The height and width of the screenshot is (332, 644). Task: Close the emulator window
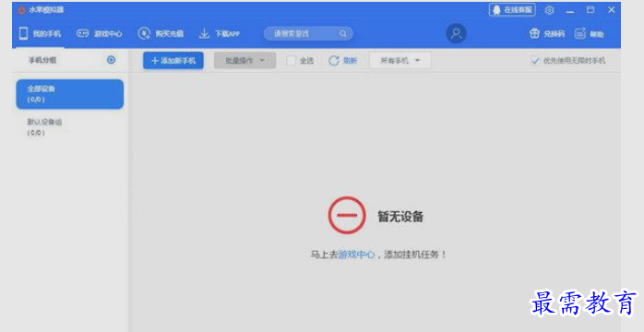612,10
